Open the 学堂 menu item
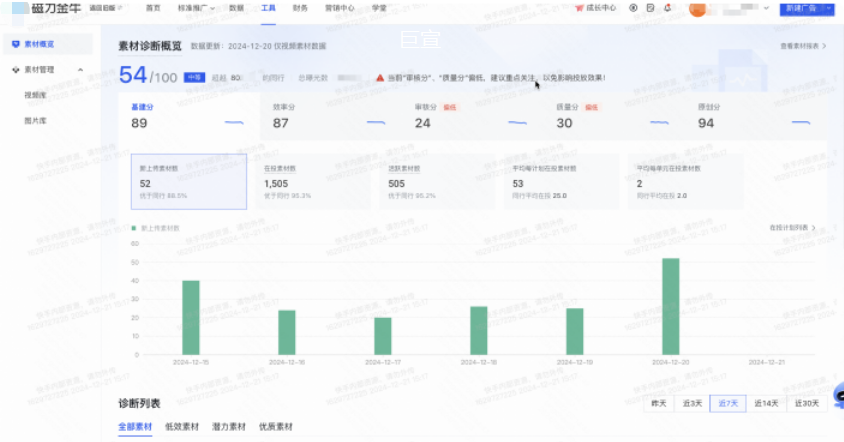The height and width of the screenshot is (442, 844). (x=379, y=8)
